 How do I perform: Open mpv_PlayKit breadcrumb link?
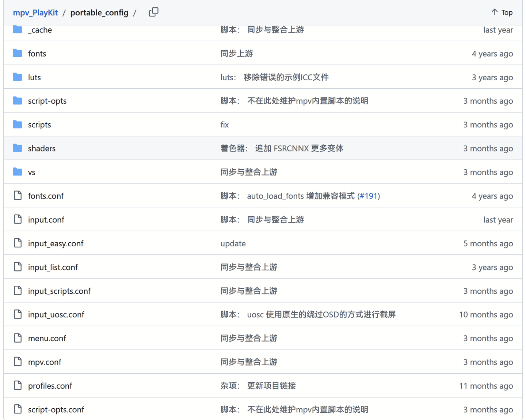35,12
